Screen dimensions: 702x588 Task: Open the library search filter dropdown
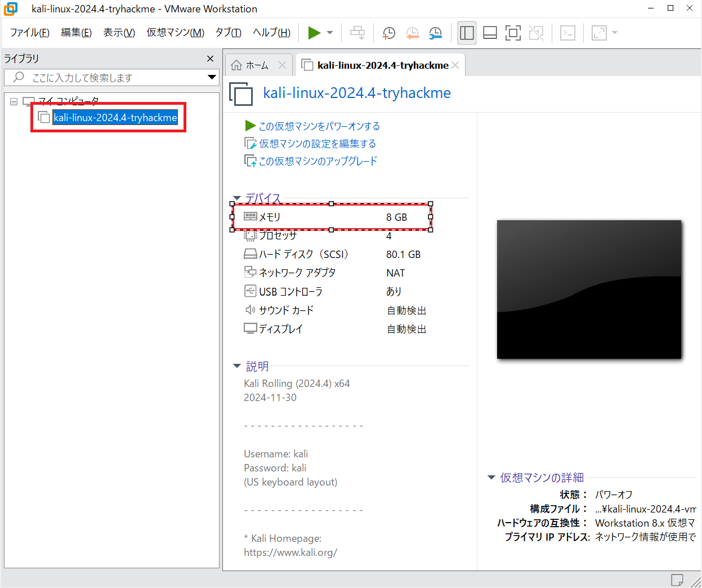(212, 78)
